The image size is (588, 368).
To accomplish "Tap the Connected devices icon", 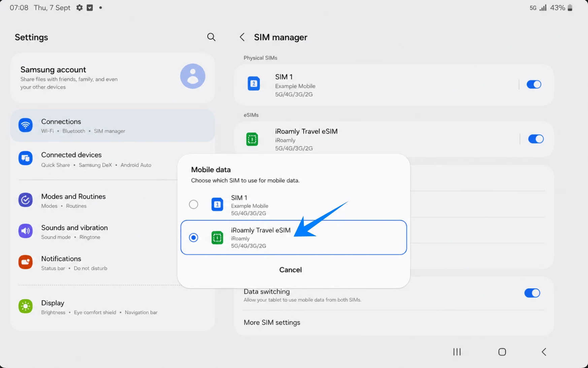I will click(26, 158).
